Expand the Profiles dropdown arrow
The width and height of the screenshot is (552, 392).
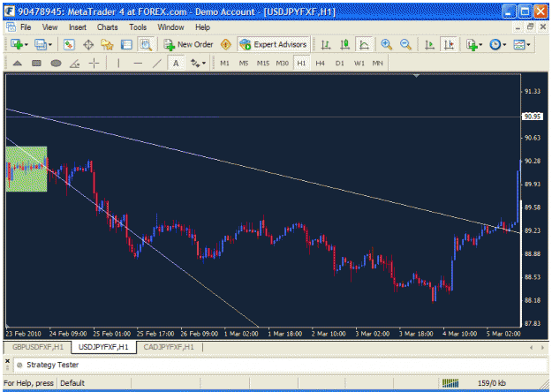(x=50, y=45)
